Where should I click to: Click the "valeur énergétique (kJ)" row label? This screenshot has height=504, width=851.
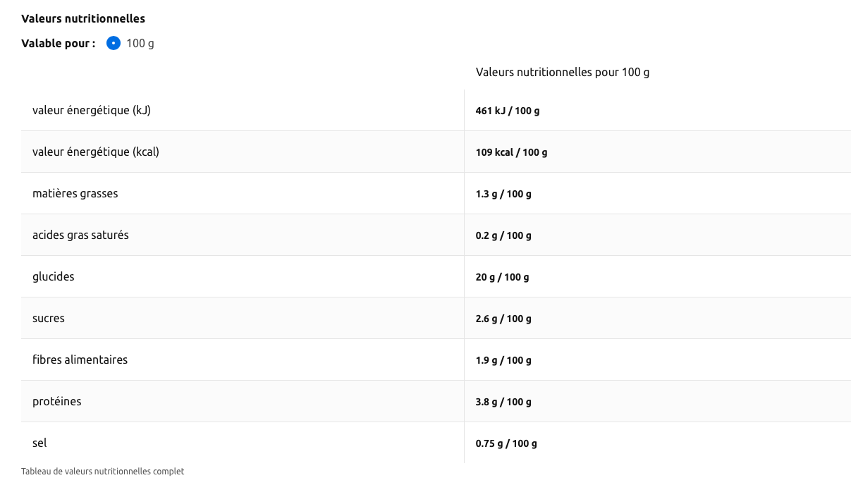[x=92, y=110]
